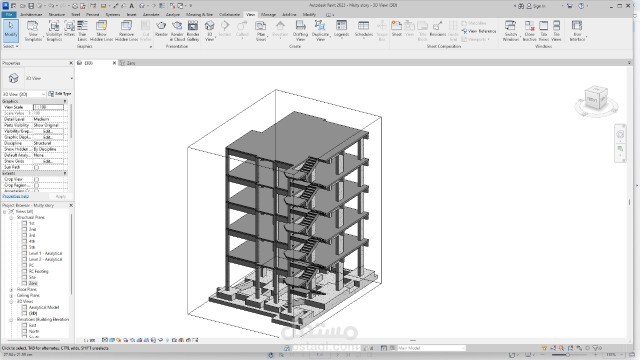Open the Properties help link
Screen dimensions: 640x360
[16, 196]
